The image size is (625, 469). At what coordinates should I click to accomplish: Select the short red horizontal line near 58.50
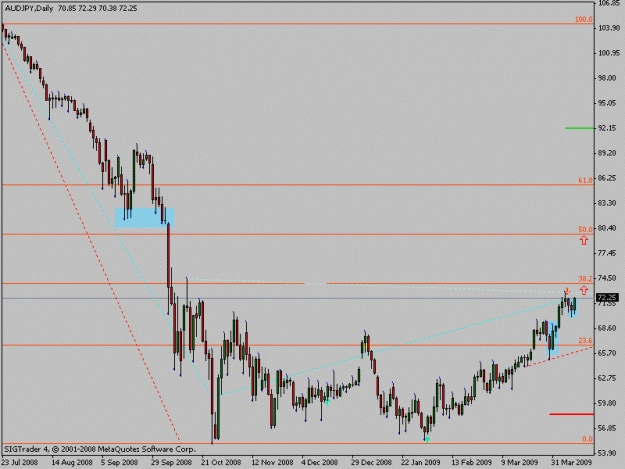pos(572,414)
